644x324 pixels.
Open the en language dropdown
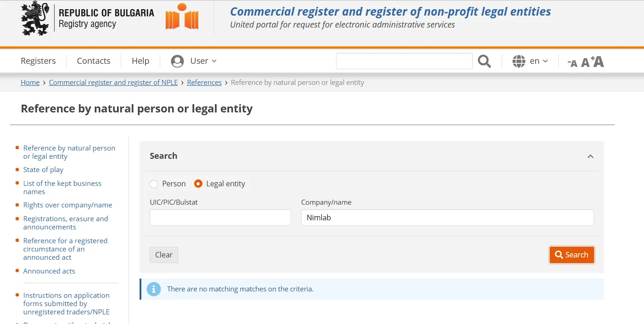539,61
